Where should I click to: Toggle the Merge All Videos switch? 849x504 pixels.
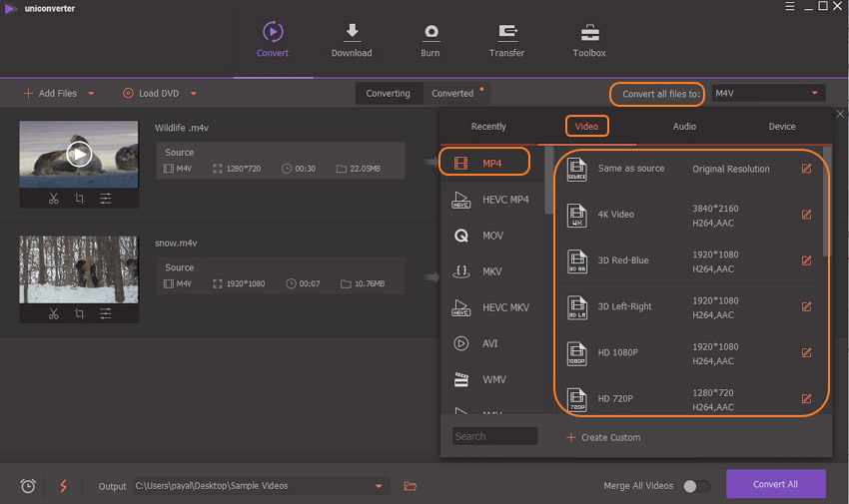[696, 486]
